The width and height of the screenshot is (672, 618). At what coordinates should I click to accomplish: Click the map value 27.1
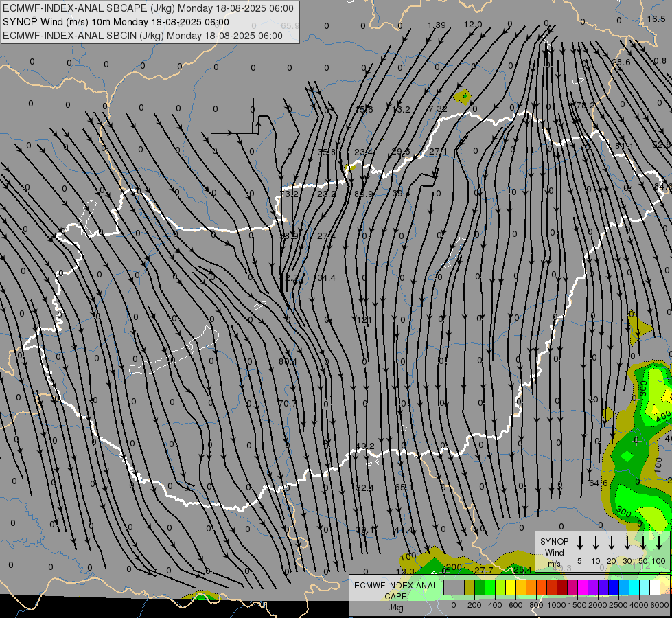[x=438, y=152]
